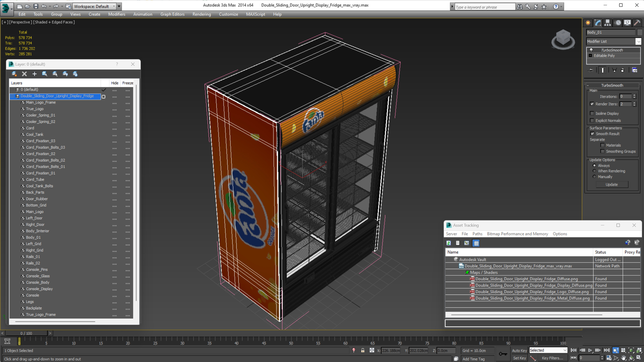Open the Create command panel tab
The width and height of the screenshot is (644, 362).
588,23
